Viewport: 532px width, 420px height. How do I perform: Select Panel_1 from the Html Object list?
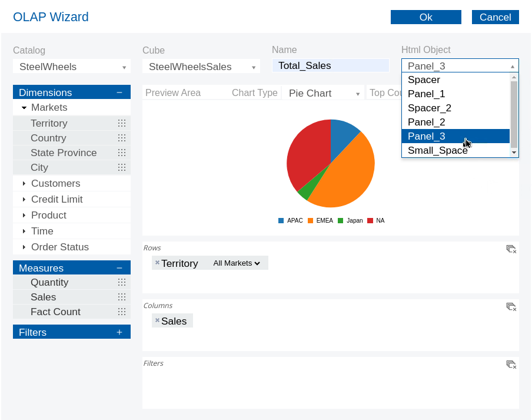pyautogui.click(x=427, y=94)
